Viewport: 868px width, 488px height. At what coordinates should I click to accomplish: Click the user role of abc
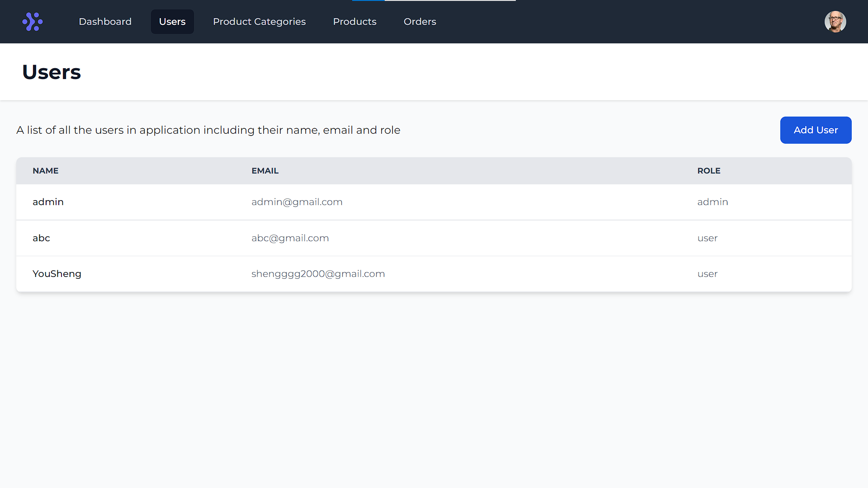tap(707, 238)
